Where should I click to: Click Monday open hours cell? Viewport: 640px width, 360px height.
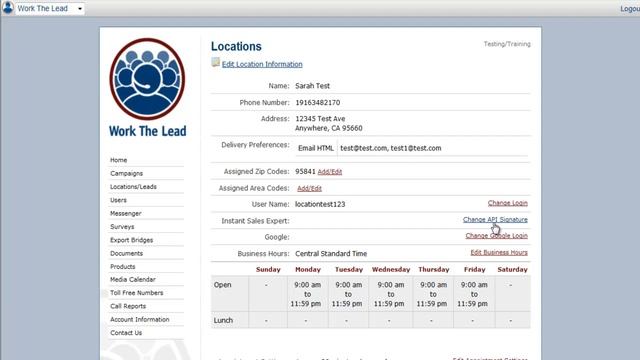pos(307,294)
